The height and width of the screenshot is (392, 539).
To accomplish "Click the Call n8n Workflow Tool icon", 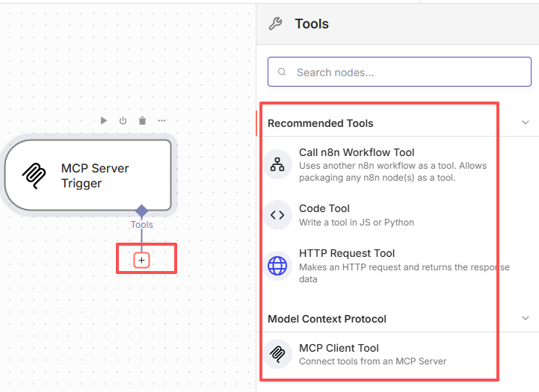I will pos(277,165).
